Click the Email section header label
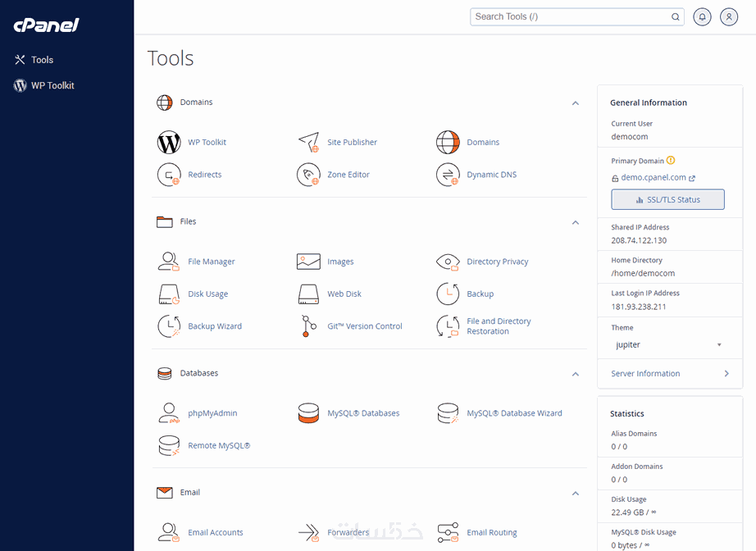The height and width of the screenshot is (551, 756). click(189, 492)
